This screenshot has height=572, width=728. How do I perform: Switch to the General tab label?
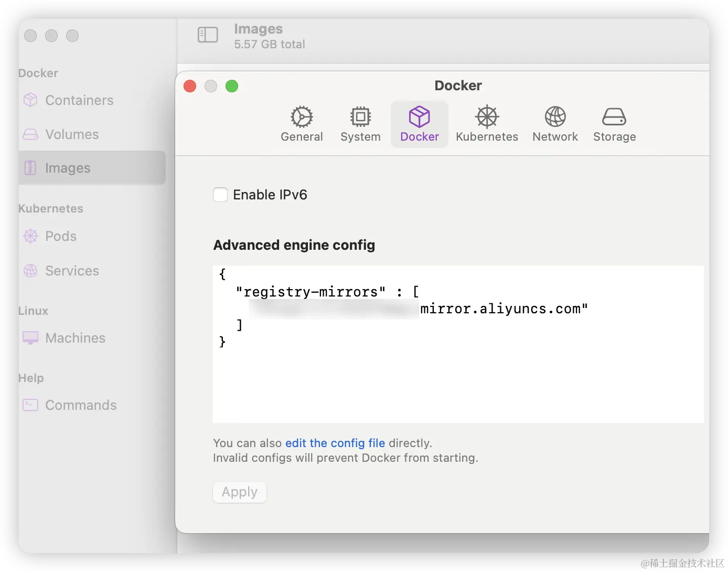click(302, 137)
